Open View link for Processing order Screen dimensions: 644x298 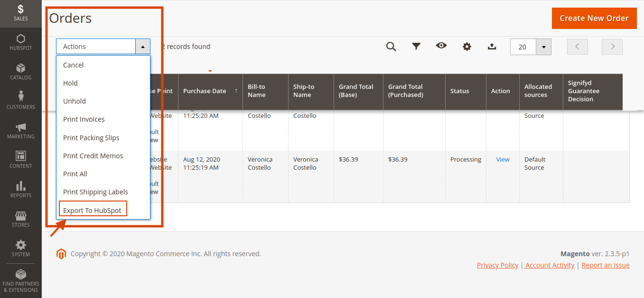503,160
